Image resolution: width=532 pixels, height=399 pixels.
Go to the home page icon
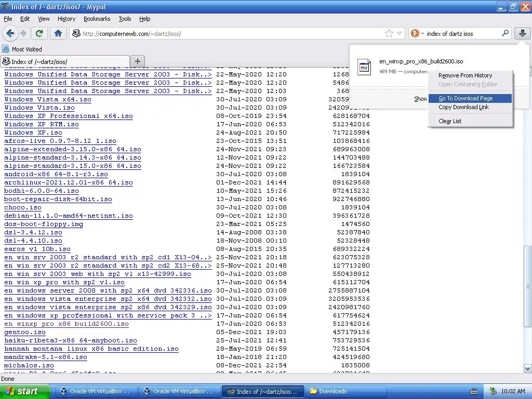58,33
